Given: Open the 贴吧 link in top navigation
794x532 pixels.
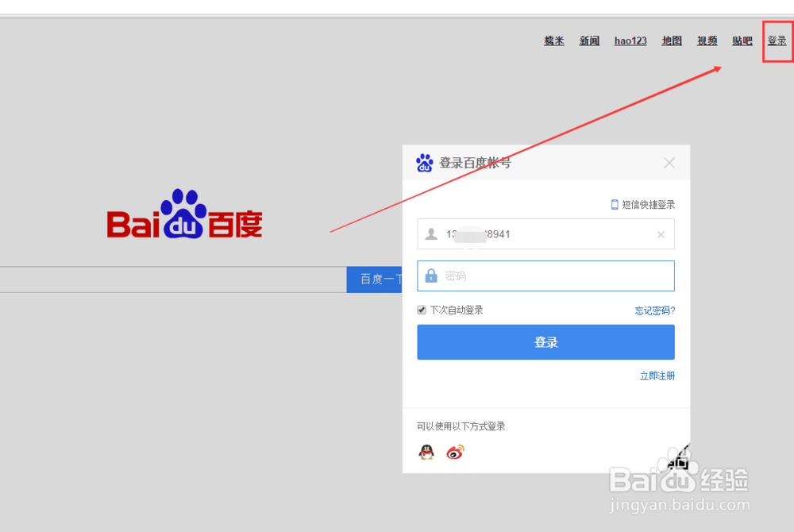Looking at the screenshot, I should 742,41.
